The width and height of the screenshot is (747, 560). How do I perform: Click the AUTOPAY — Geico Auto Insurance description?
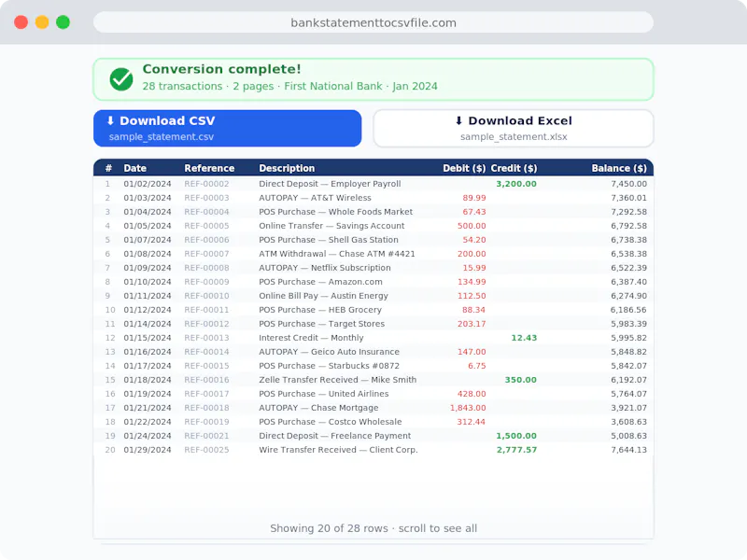[330, 352]
